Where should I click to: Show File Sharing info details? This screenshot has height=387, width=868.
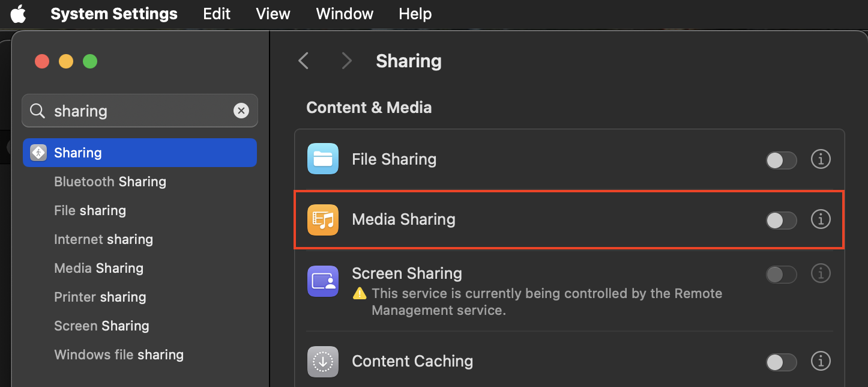821,159
